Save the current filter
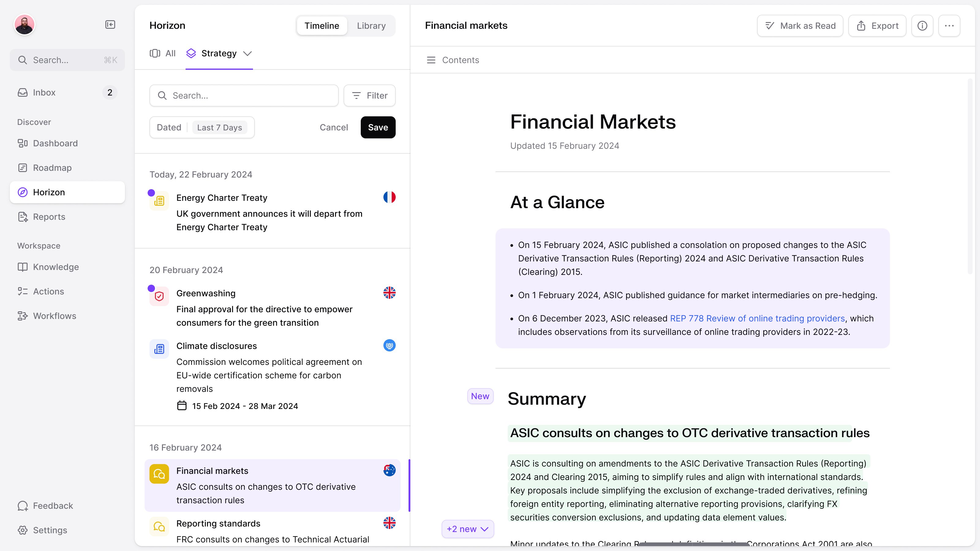The image size is (980, 551). click(x=378, y=127)
